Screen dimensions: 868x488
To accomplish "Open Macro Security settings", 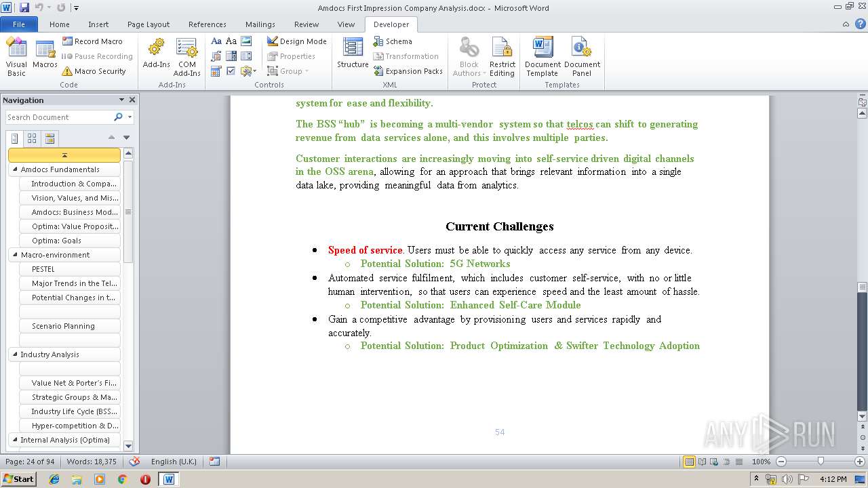I will [x=94, y=71].
